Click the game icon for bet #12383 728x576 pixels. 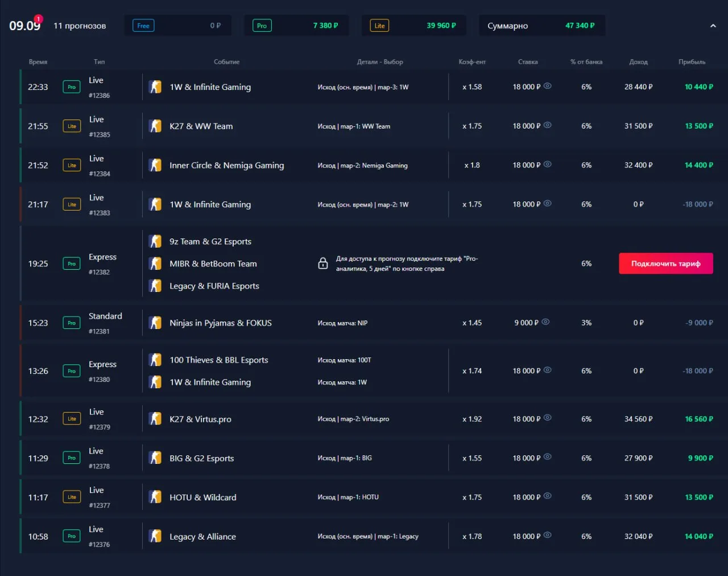tap(155, 204)
